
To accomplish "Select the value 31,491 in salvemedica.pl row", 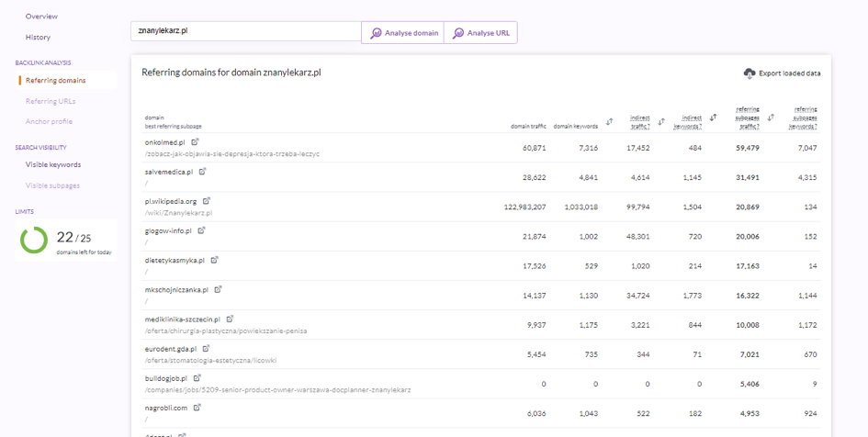I will tap(748, 177).
